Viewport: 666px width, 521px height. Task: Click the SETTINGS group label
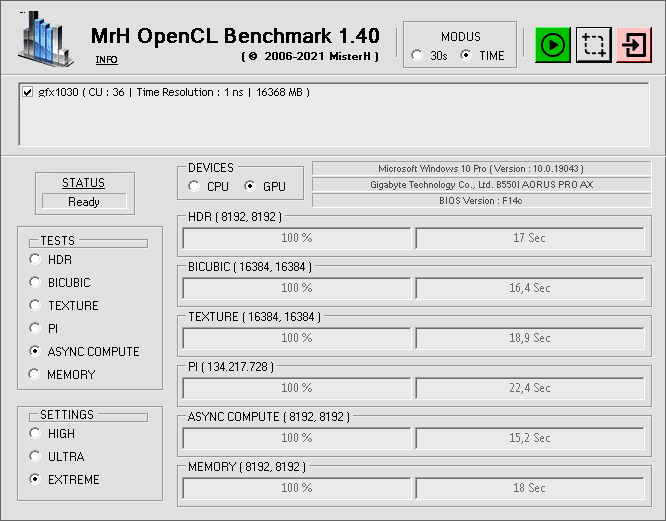(x=67, y=415)
